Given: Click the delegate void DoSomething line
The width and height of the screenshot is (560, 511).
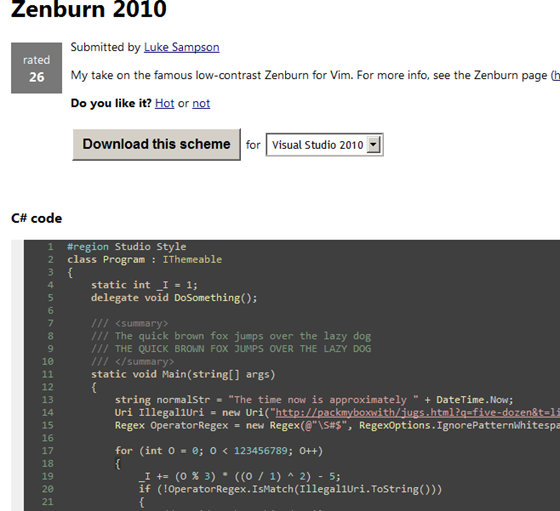Looking at the screenshot, I should click(x=174, y=298).
